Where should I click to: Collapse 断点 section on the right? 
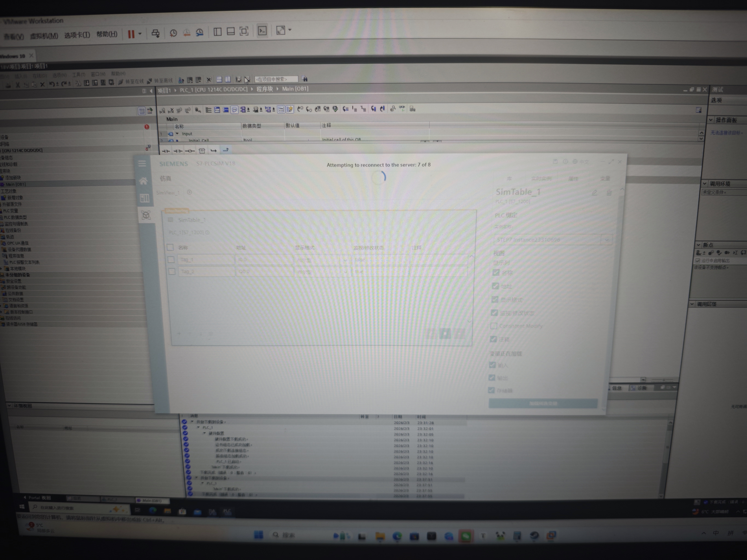[x=698, y=245]
